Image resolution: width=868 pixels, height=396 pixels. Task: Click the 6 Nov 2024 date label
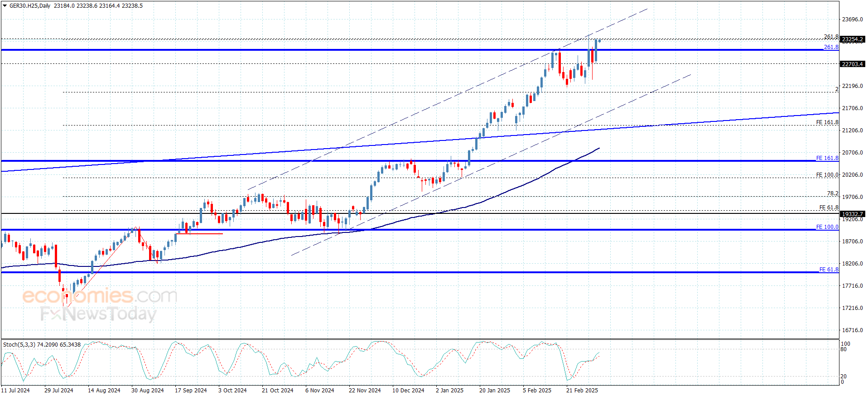(320, 391)
